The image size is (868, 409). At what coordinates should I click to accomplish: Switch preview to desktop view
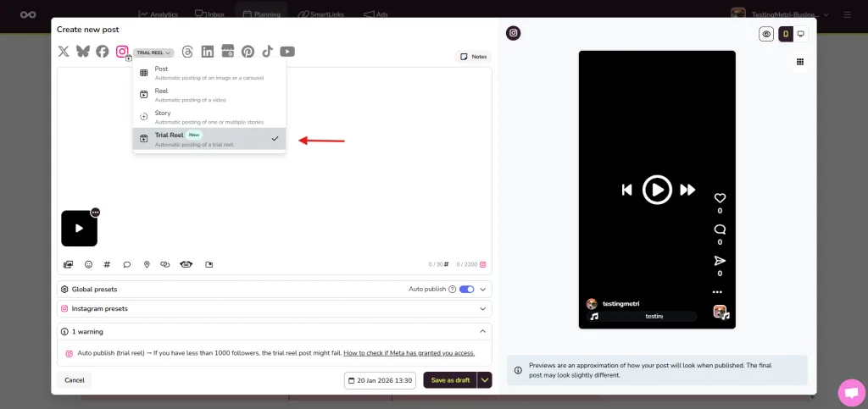tap(800, 35)
